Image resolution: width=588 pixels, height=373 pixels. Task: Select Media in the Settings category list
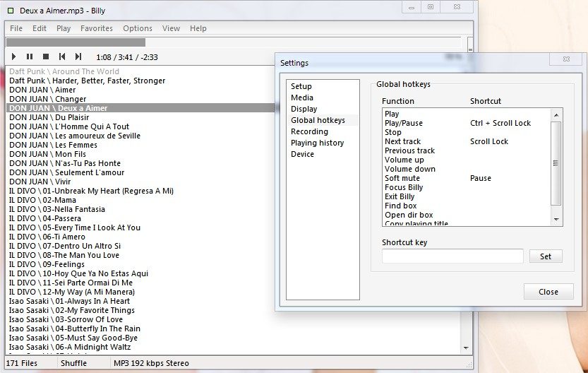pos(302,97)
